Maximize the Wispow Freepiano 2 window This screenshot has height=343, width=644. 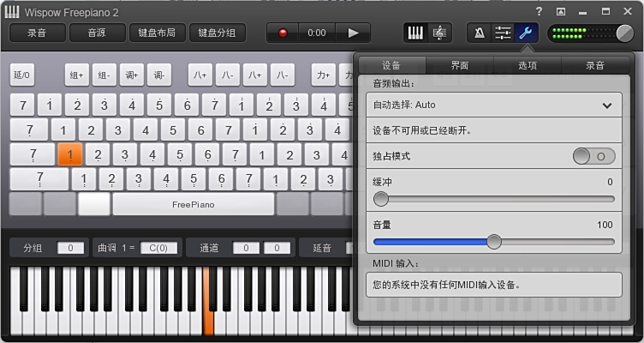605,11
